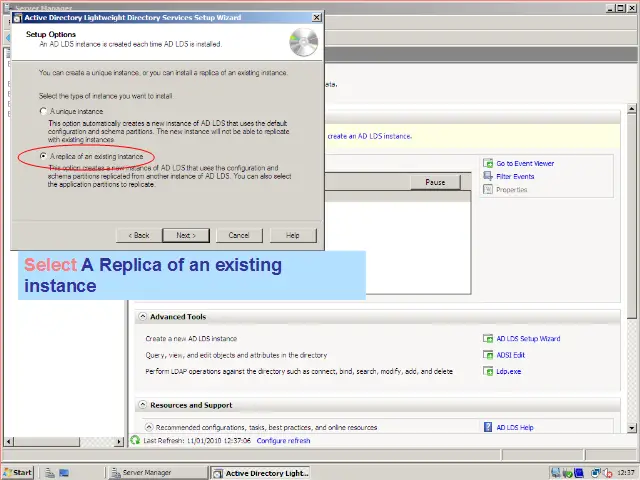Cancel the AD LDS Setup Wizard
This screenshot has width=640, height=480.
pyautogui.click(x=239, y=236)
